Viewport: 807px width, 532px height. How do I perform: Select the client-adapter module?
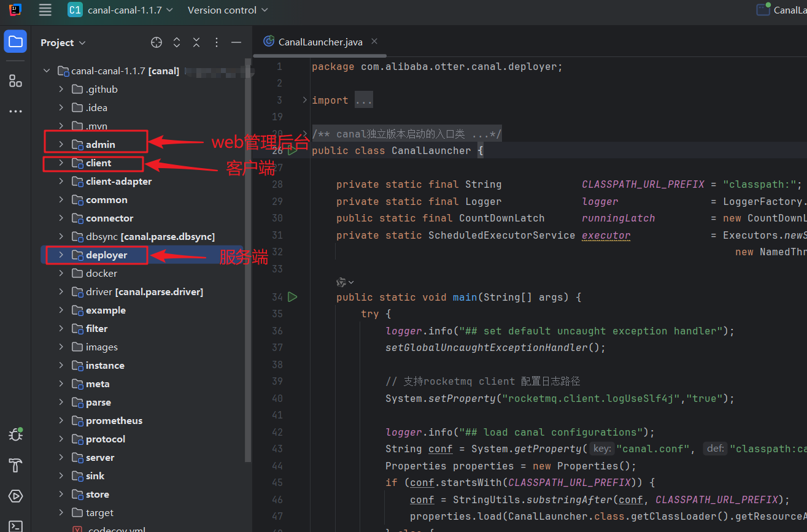coord(118,181)
